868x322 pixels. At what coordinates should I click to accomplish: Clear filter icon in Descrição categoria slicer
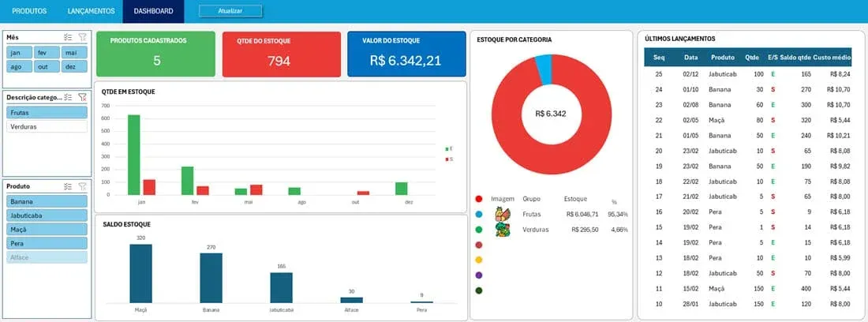tap(82, 97)
